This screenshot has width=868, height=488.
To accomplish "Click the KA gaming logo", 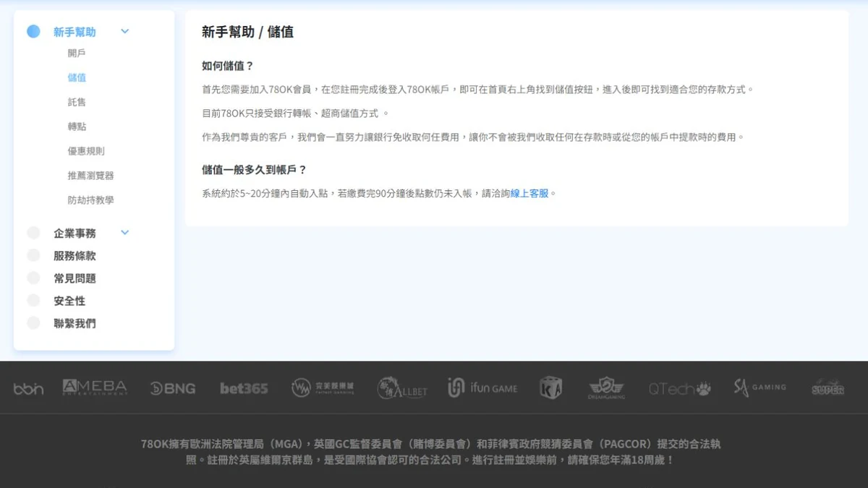I will pos(551,388).
